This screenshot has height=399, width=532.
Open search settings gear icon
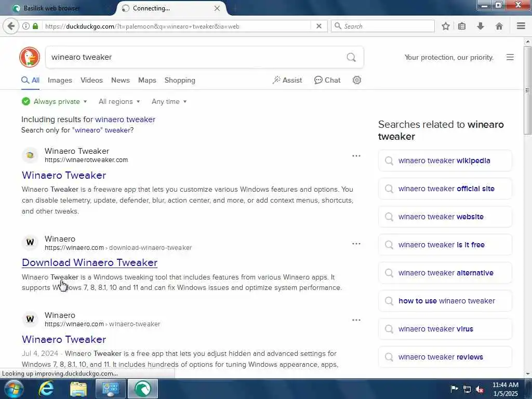click(356, 80)
